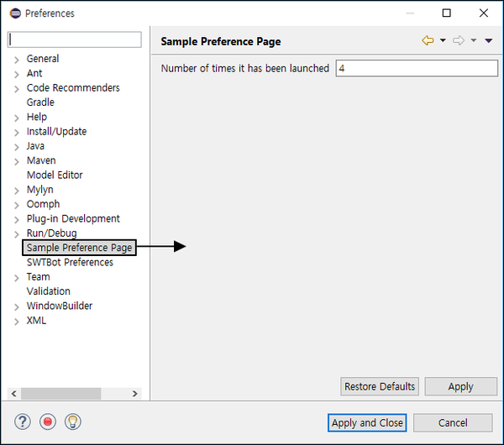
Task: Select Plug-in Development entry
Action: (73, 218)
